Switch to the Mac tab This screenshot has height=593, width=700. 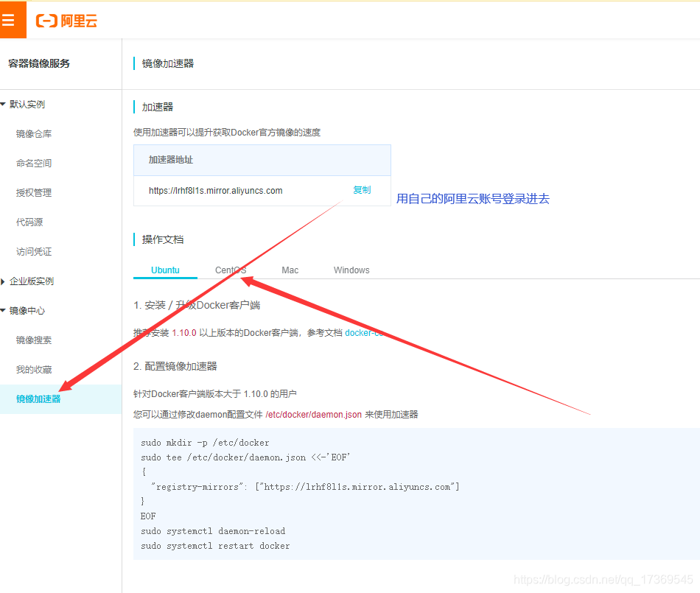(290, 270)
